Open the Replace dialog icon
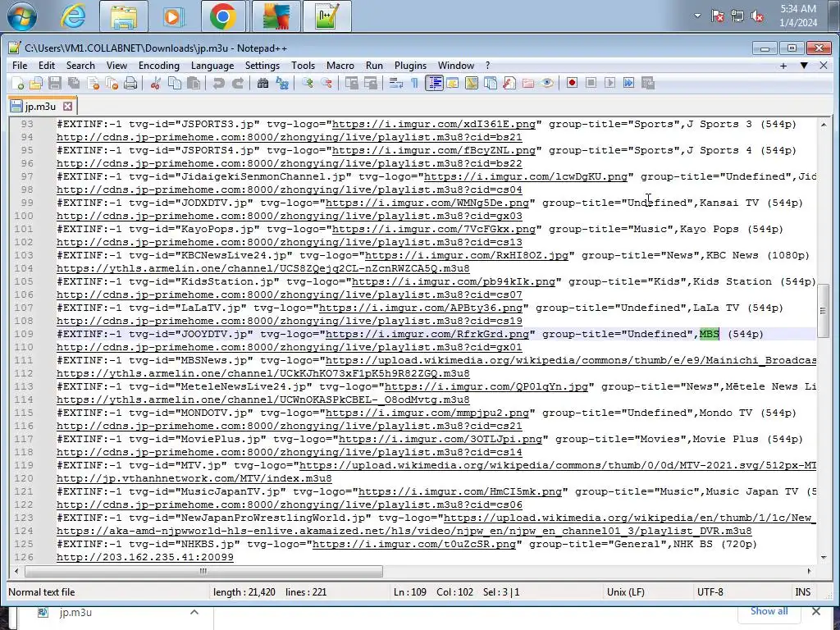This screenshot has height=630, width=840. pyautogui.click(x=282, y=84)
